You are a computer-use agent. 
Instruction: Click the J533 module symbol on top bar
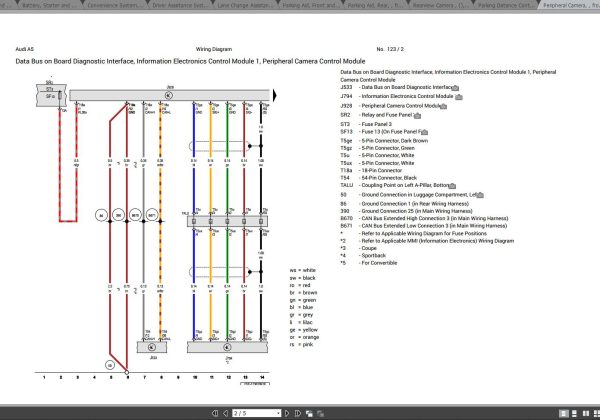169,95
